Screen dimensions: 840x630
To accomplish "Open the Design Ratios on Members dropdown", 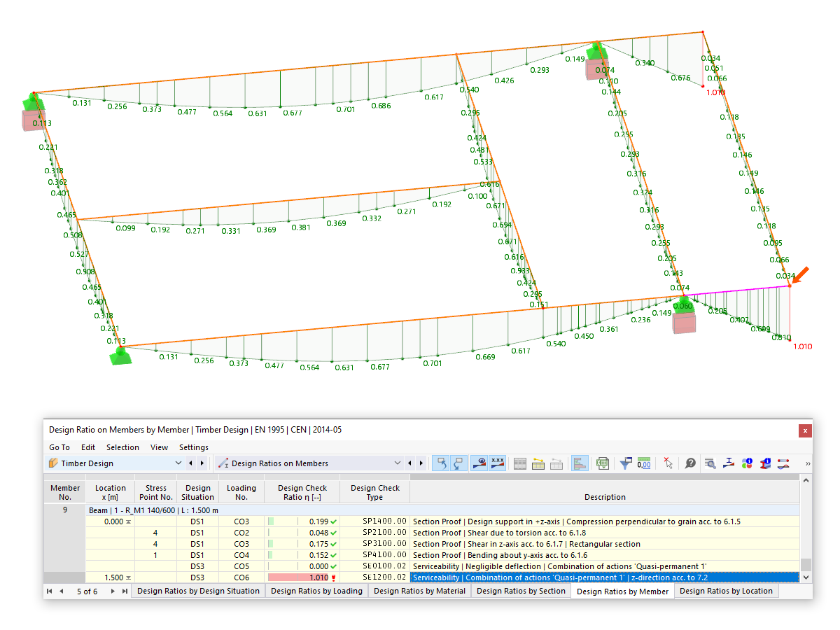I will point(398,463).
